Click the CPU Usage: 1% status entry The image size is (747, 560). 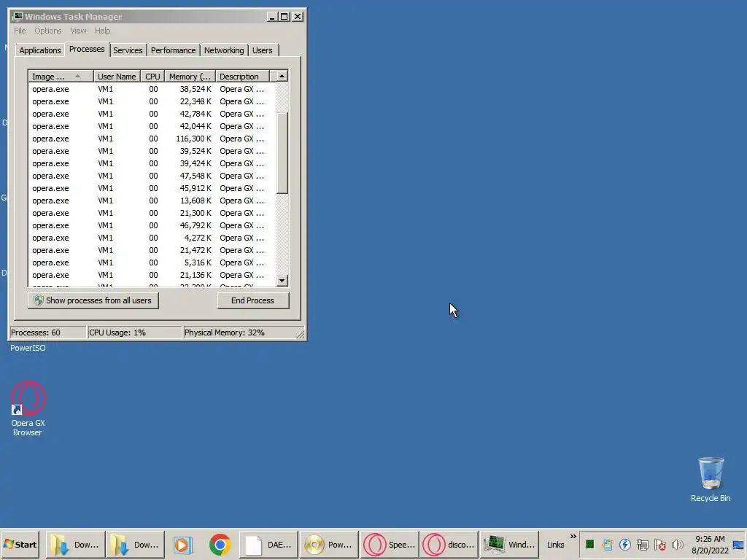click(135, 332)
